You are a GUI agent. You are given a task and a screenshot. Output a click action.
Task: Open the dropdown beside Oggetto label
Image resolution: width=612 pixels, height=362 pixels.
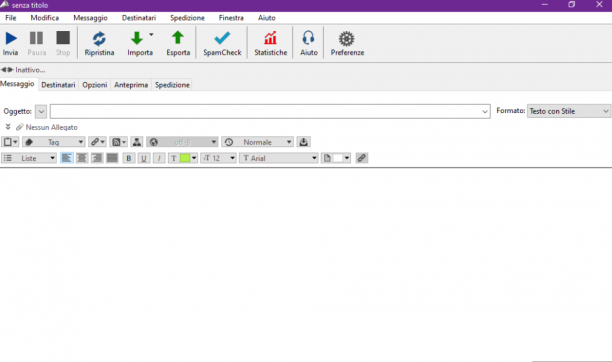[x=41, y=111]
